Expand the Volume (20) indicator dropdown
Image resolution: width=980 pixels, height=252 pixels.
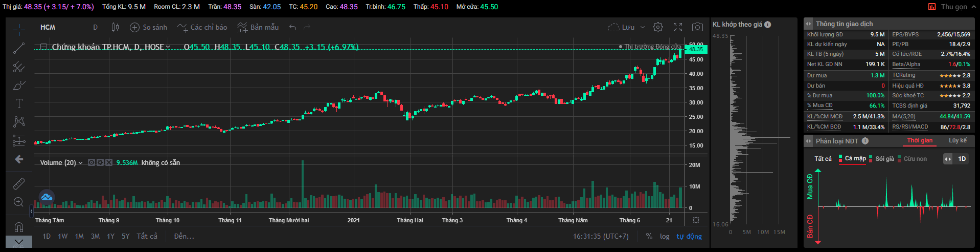point(80,163)
